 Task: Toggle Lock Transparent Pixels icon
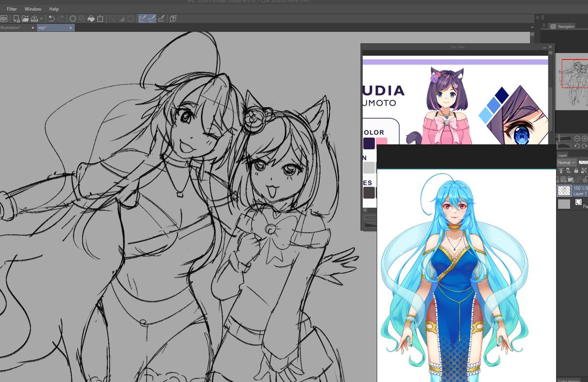click(584, 170)
